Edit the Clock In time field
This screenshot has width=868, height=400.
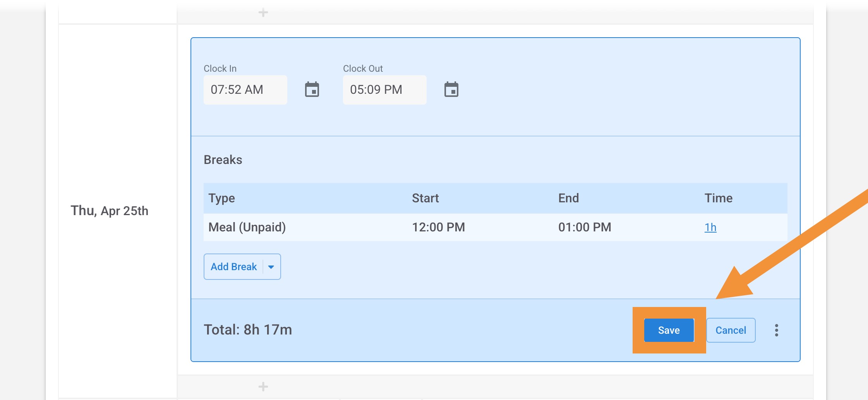(245, 90)
